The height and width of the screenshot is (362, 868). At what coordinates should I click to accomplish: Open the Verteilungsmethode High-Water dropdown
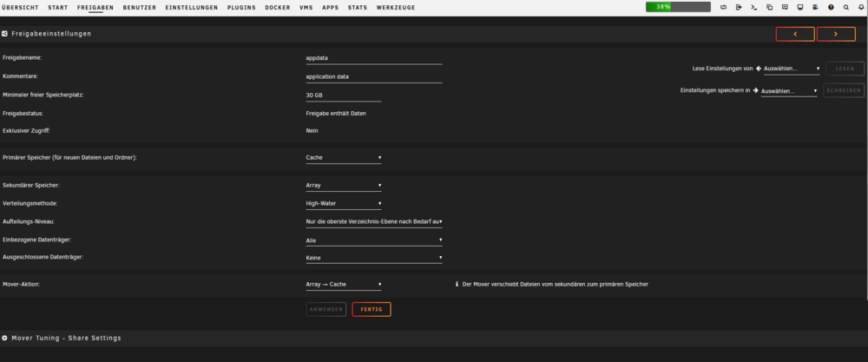pyautogui.click(x=344, y=204)
